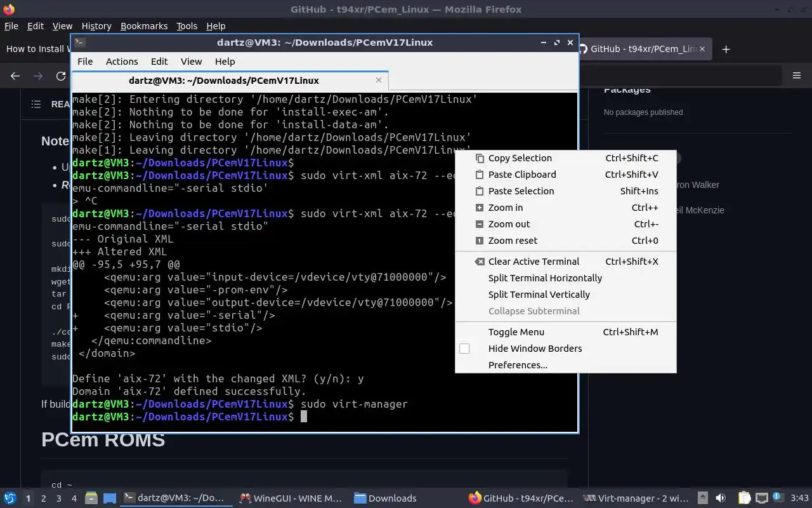Open the terminal Help menu
Viewport: 812px width, 508px height.
pos(225,62)
